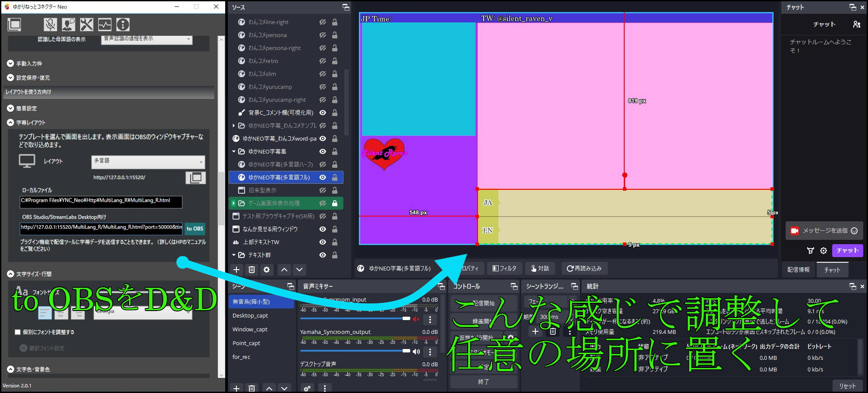Hide 背景C_コメント欄(可視化用) source
This screenshot has height=393, width=868.
click(x=323, y=113)
